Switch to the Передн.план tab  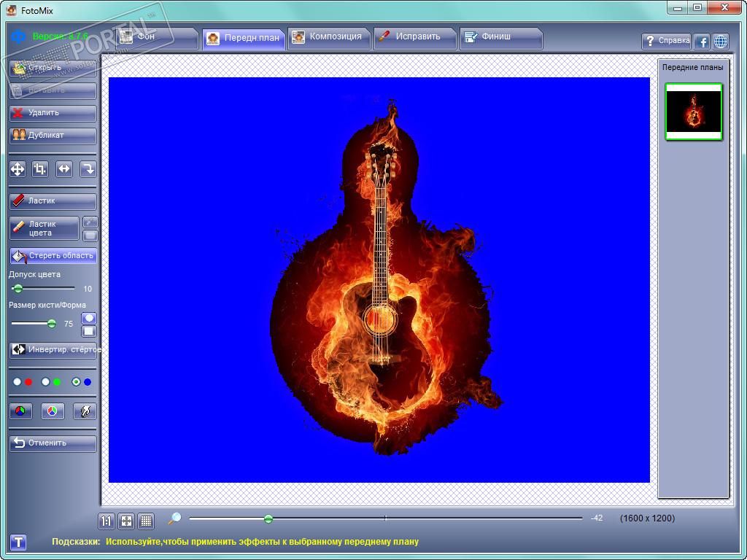tap(244, 39)
